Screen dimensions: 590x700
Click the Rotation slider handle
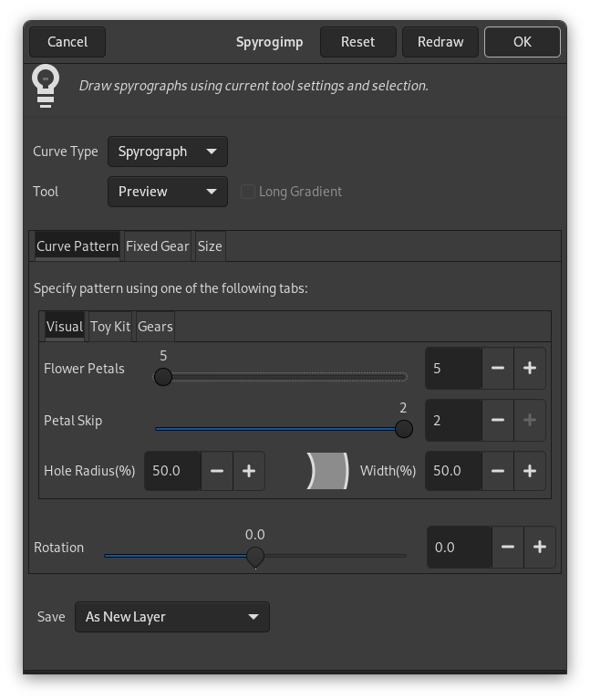pyautogui.click(x=255, y=556)
